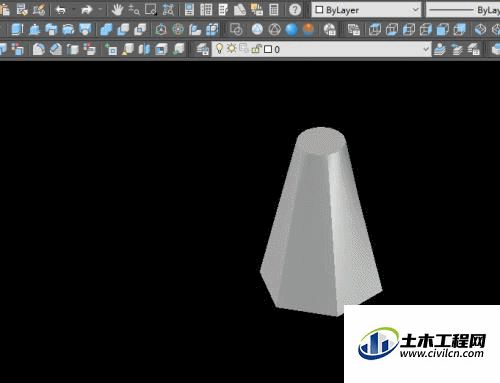Choose the blue sphere realistic visual style

pyautogui.click(x=291, y=30)
